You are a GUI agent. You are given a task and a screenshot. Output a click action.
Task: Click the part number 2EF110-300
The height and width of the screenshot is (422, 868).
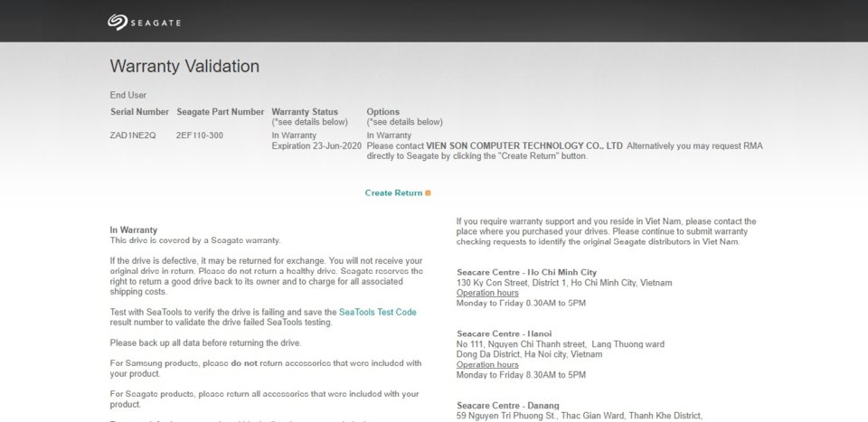coord(200,136)
